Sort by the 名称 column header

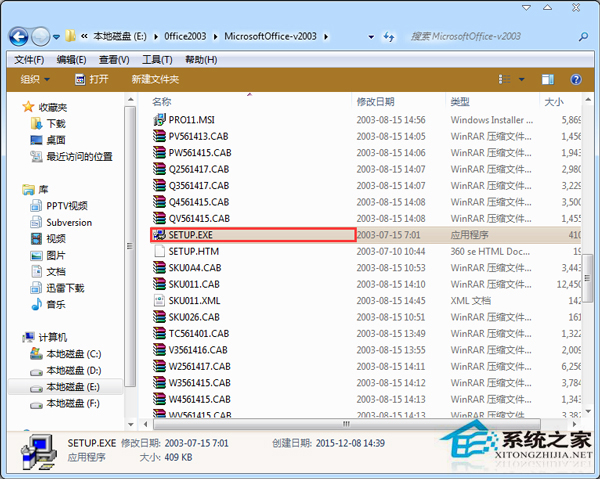point(161,102)
